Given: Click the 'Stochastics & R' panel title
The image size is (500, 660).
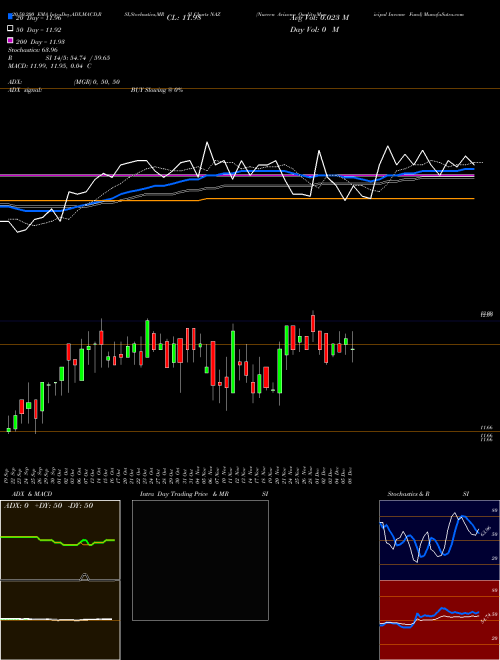Looking at the screenshot, I should coord(408,494).
